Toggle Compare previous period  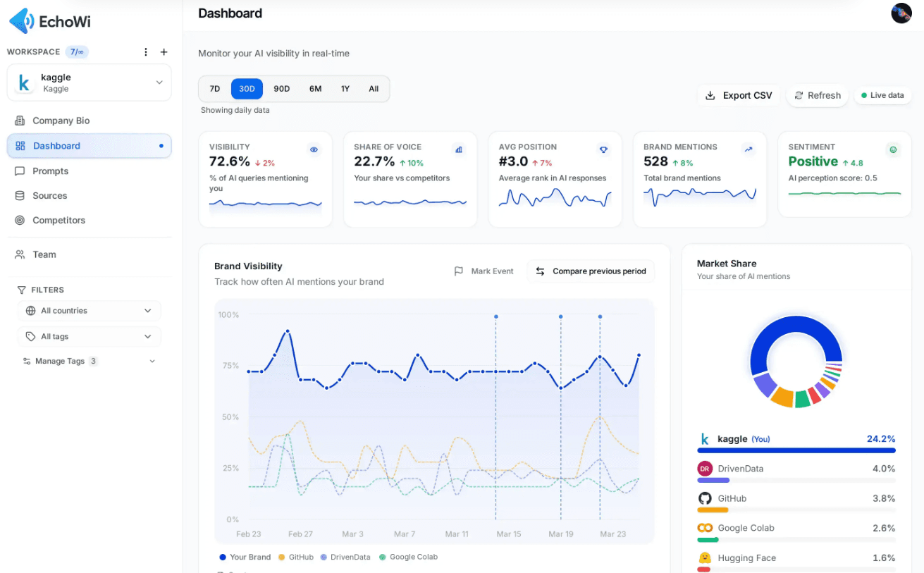[591, 271]
